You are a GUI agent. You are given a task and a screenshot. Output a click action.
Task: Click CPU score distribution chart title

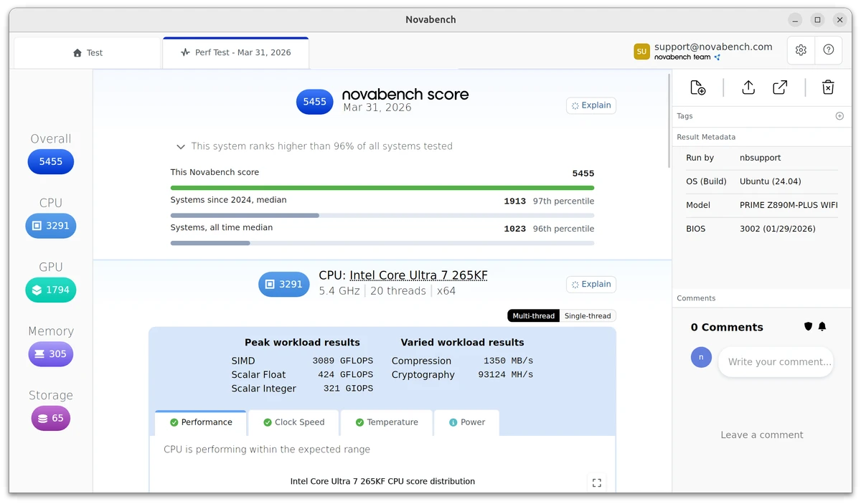coord(382,482)
